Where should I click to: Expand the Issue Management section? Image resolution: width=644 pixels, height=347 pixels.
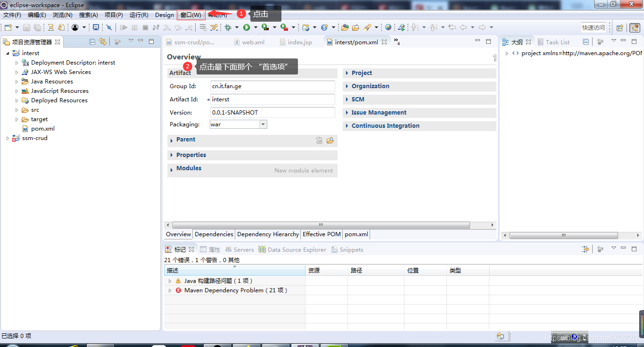(347, 113)
